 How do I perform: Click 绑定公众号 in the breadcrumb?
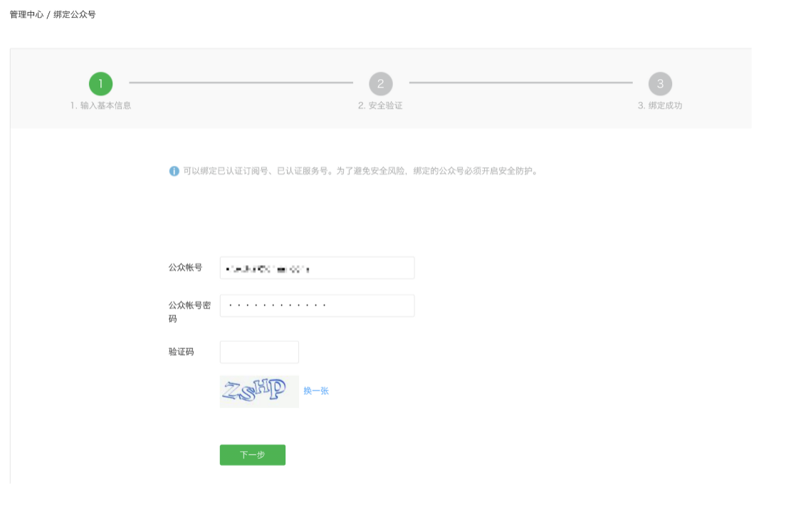[x=75, y=15]
